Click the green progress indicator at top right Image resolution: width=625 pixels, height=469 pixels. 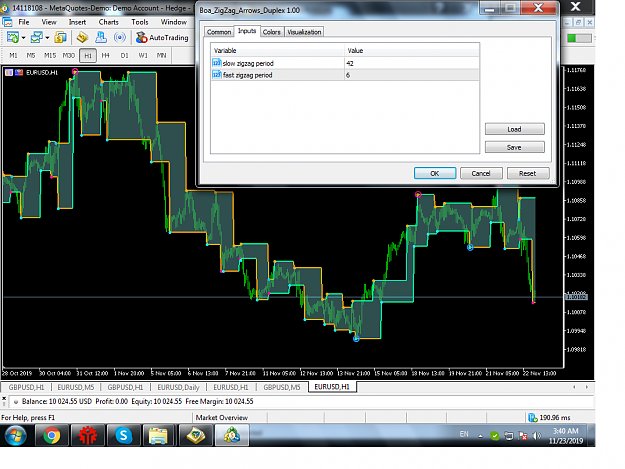(579, 38)
